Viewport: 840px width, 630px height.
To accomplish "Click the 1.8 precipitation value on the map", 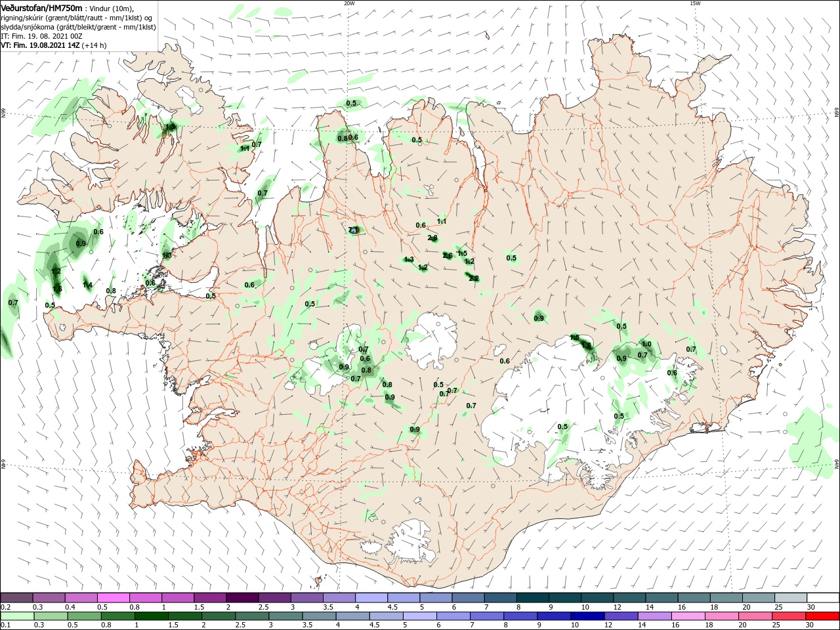I will point(586,345).
